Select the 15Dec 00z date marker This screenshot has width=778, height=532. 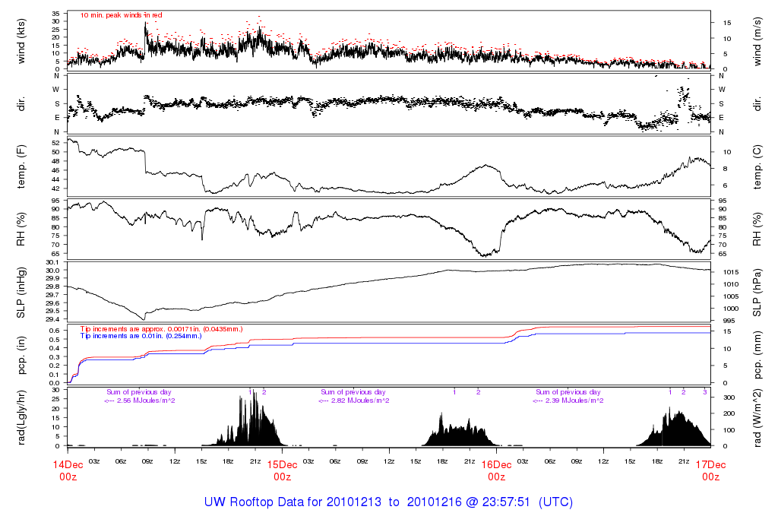[x=282, y=470]
